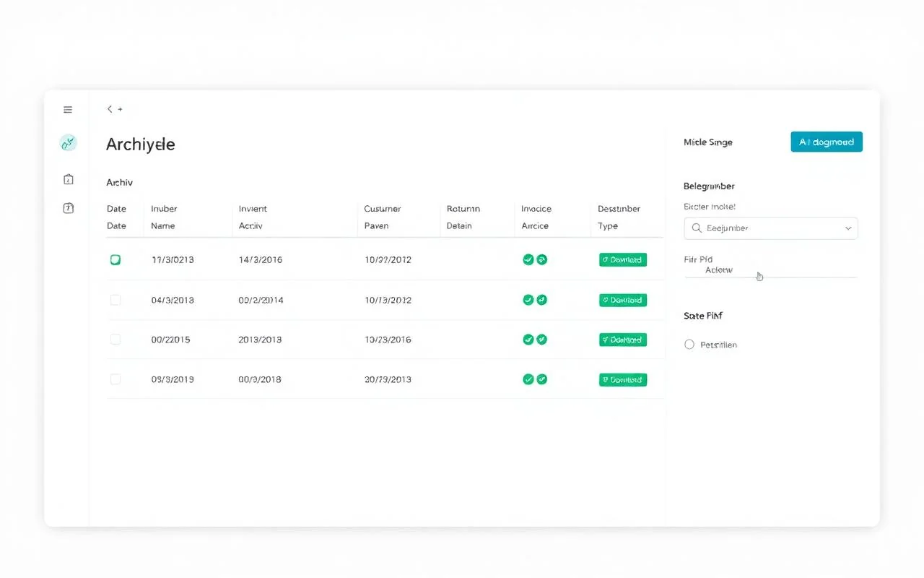Click the Rotumn Detein column header
Viewport: 924px width, 578px height.
[463, 217]
